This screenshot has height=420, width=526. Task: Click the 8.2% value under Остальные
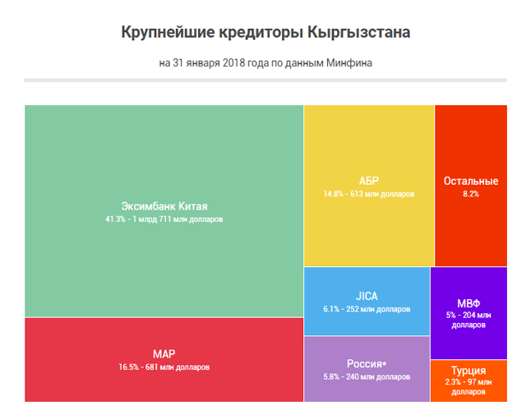pyautogui.click(x=470, y=195)
